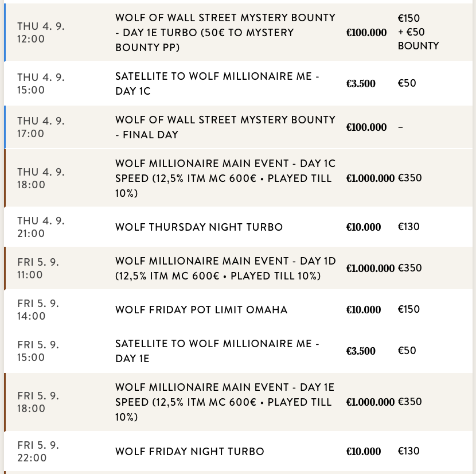This screenshot has width=476, height=474.
Task: Open Wolf of Wall Street Mystery Bounty Day 1E Turbo
Action: (x=225, y=33)
